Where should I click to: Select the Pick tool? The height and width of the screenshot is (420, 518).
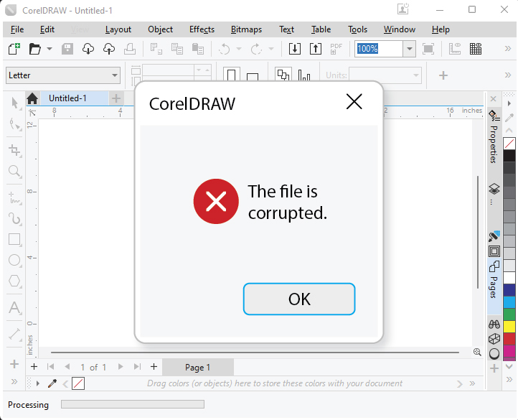[x=14, y=103]
